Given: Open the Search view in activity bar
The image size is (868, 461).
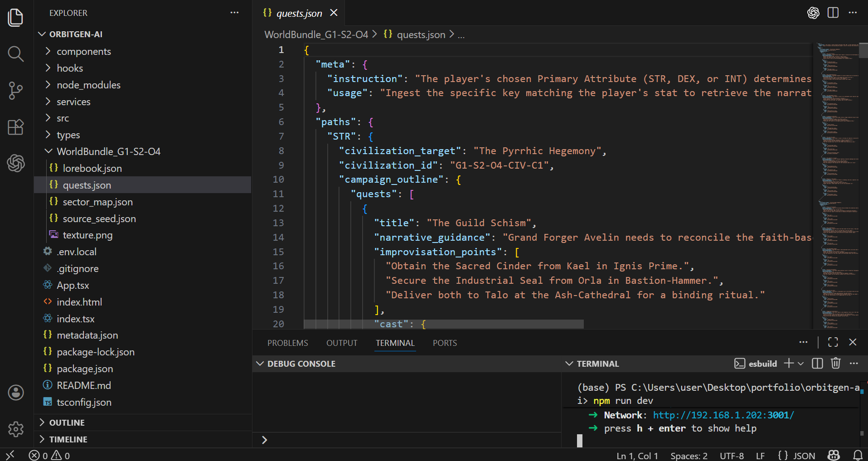Looking at the screenshot, I should click(15, 54).
